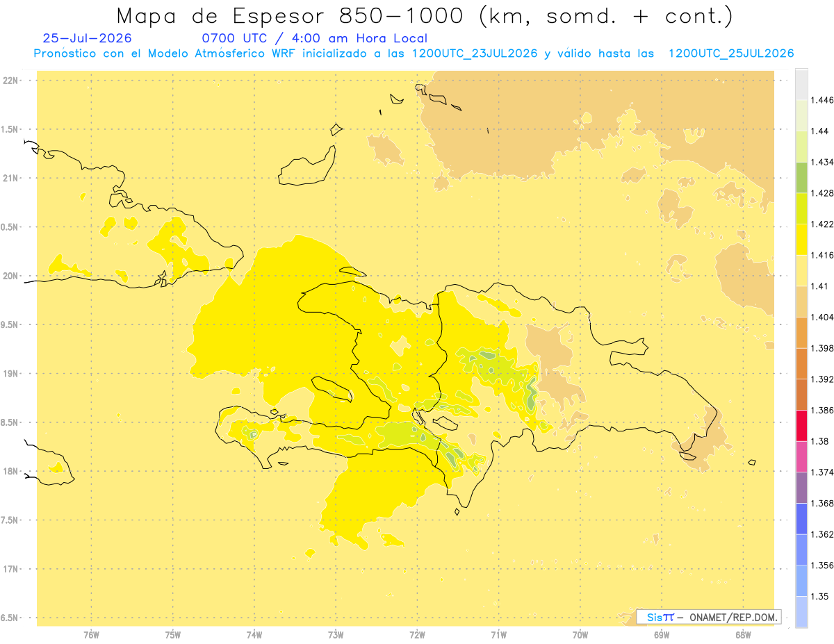Click the tan legend swatch between 1.404 and 1.41
This screenshot has width=834, height=644.
click(x=801, y=301)
